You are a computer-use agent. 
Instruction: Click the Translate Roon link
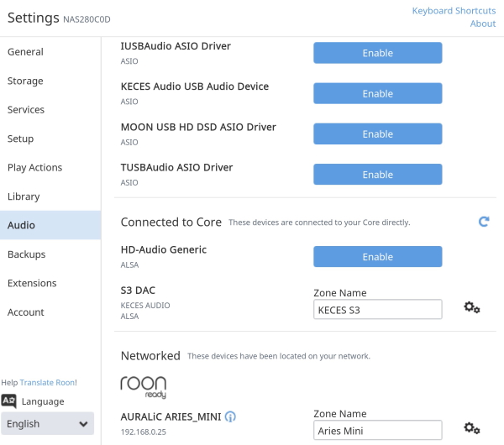click(48, 383)
